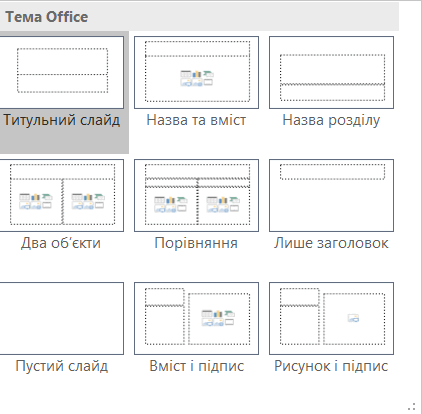The image size is (422, 414).
Task: Click the Два об'єкти caption
Action: click(61, 243)
